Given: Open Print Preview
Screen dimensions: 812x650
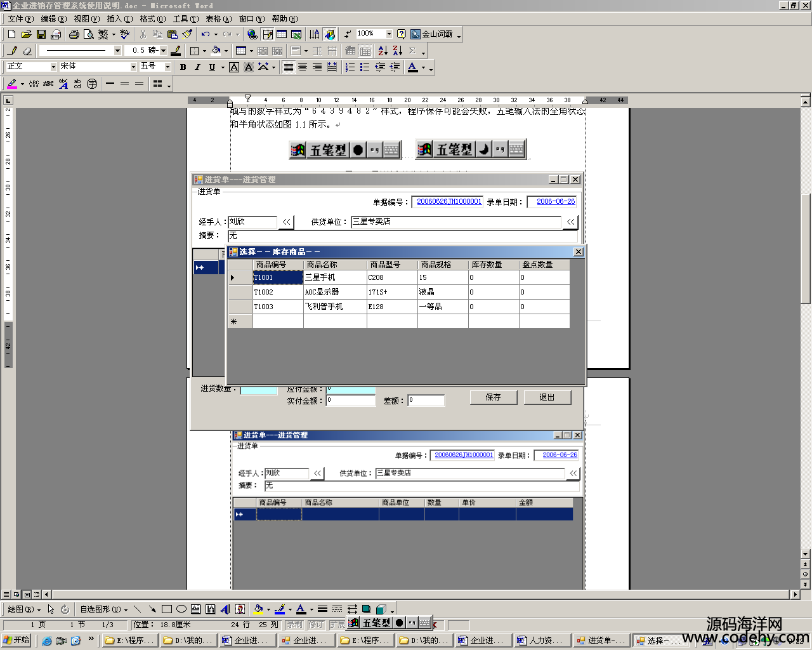Looking at the screenshot, I should [x=89, y=34].
